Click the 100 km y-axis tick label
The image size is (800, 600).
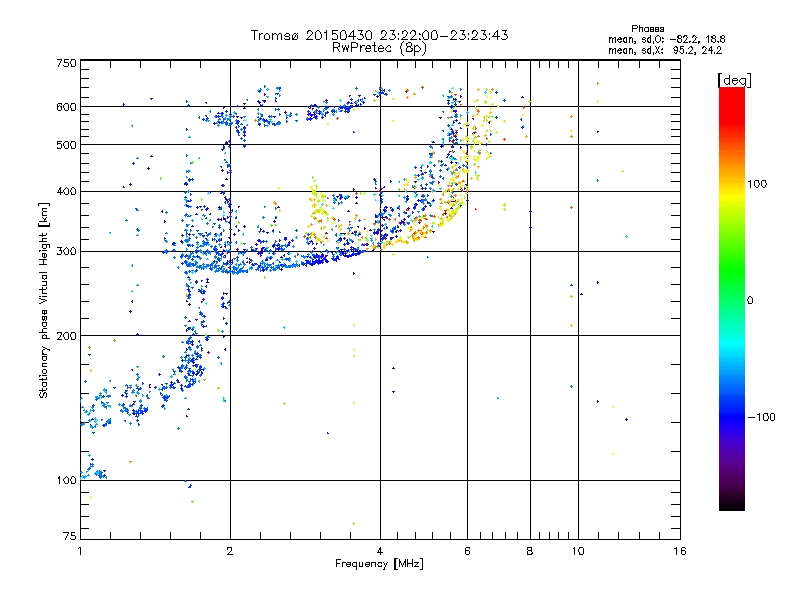tap(66, 480)
